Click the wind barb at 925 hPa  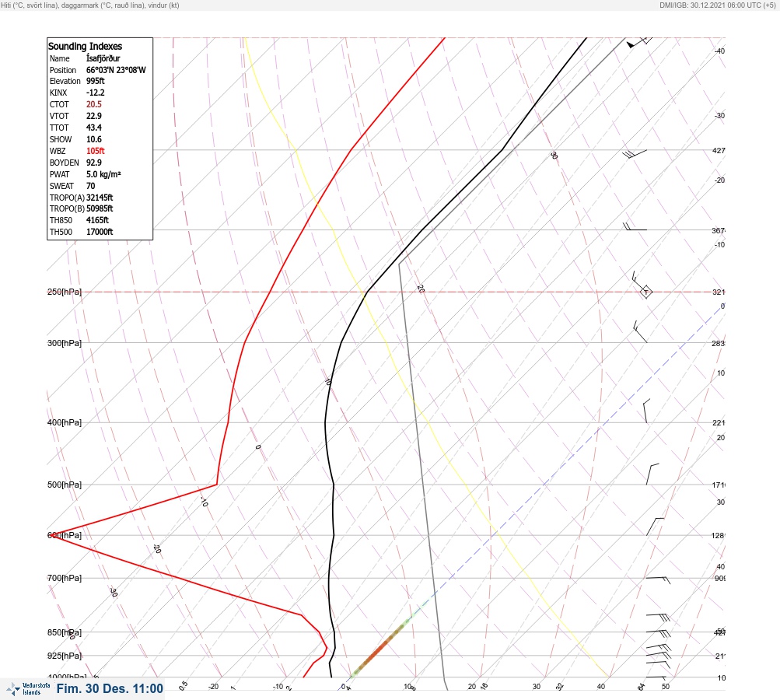658,656
